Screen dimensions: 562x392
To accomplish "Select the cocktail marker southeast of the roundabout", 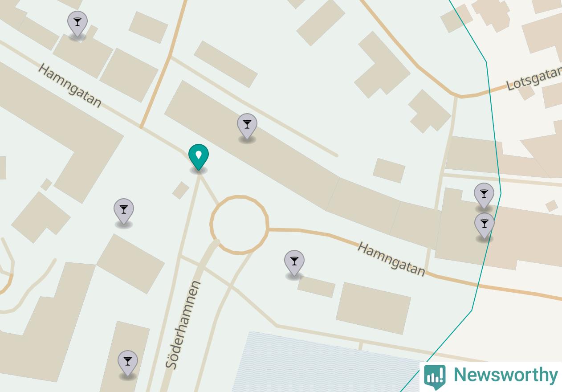I will click(x=294, y=264).
